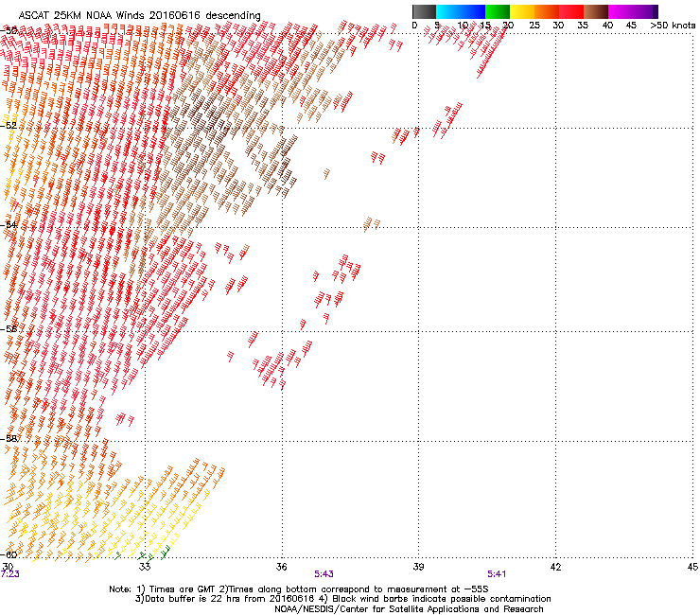Click the '-58' latitude axis label

[x=9, y=439]
